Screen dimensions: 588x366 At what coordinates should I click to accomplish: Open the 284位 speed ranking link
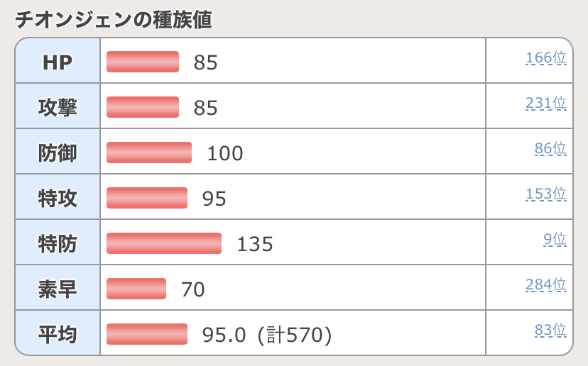pyautogui.click(x=546, y=285)
